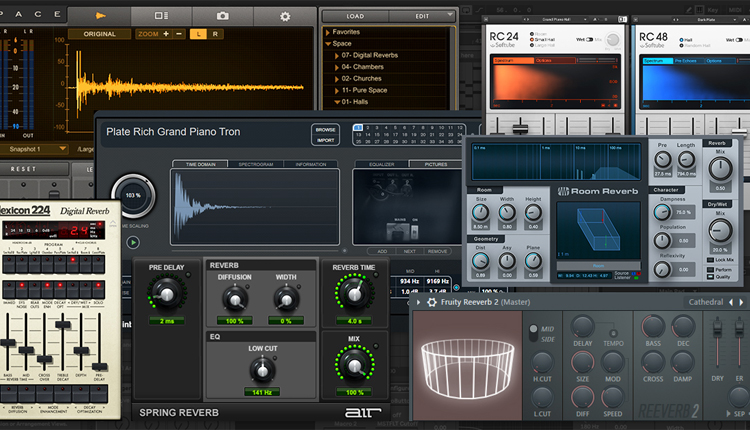Click the Browse button

pyautogui.click(x=326, y=130)
